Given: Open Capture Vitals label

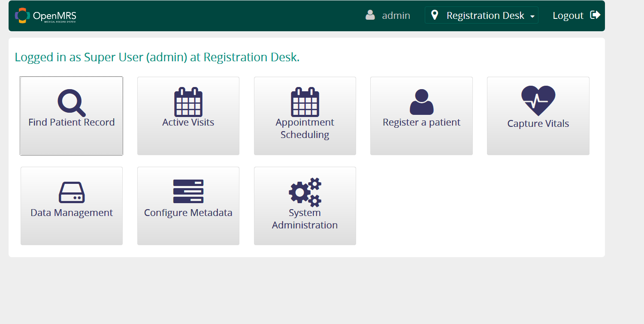Looking at the screenshot, I should click(x=538, y=123).
